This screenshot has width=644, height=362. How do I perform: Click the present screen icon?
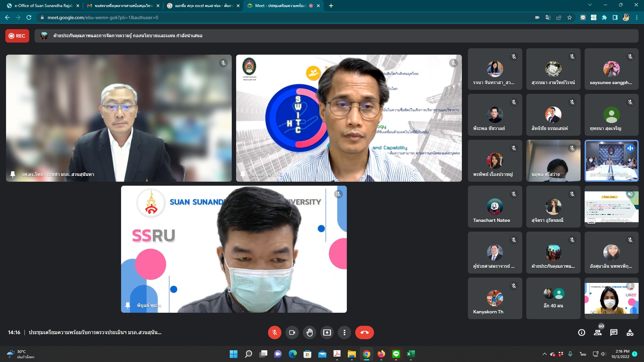327,333
